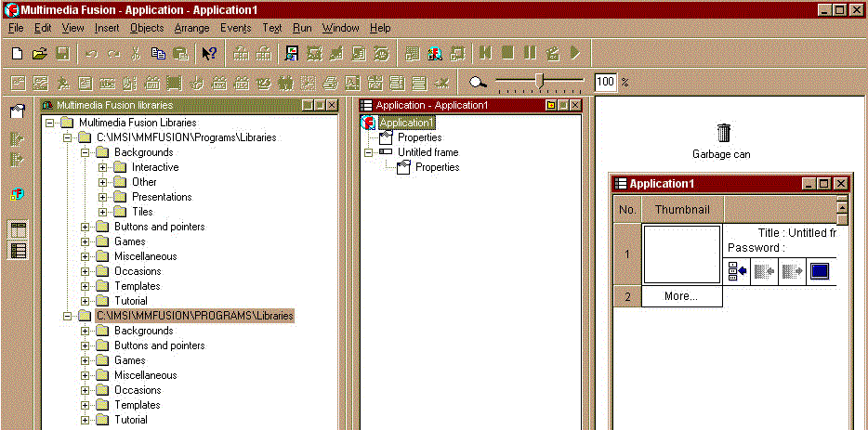Collapse the Multimedia Fusion Libraries root node
This screenshot has height=430, width=868.
(x=49, y=123)
